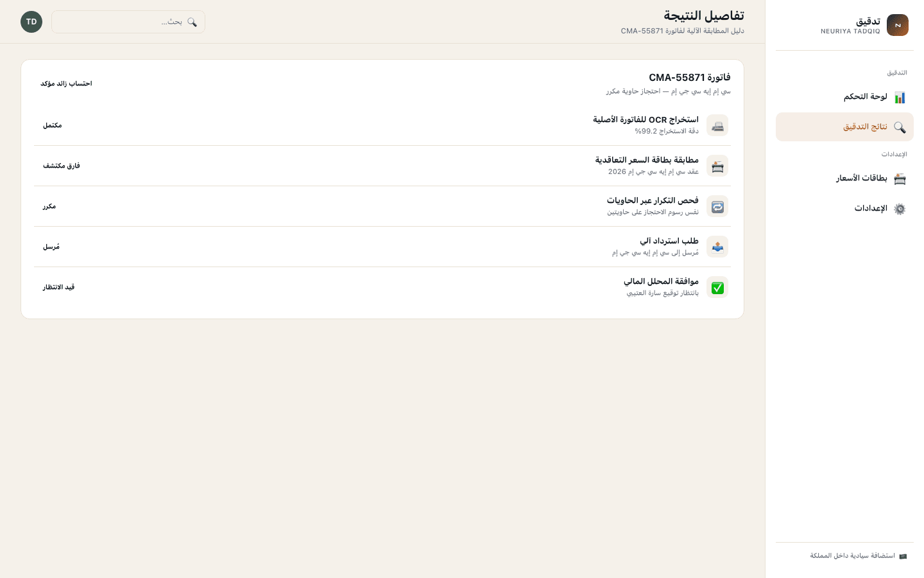The image size is (924, 578).
Task: Click the search magnifier icon in top bar
Action: pos(192,22)
